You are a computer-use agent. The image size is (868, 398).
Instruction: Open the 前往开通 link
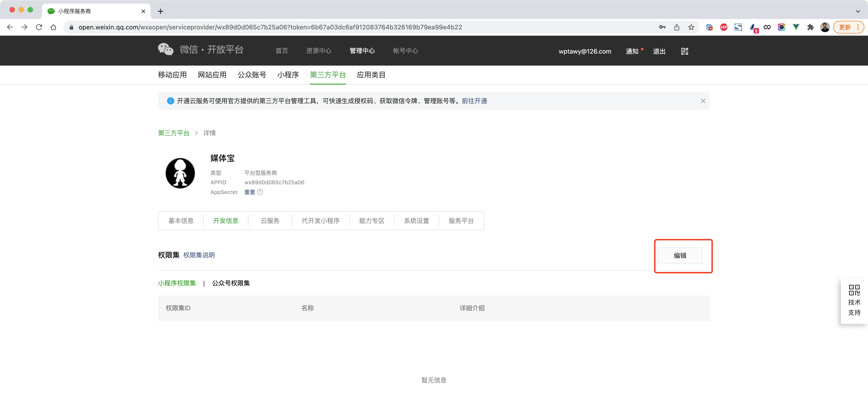click(474, 101)
